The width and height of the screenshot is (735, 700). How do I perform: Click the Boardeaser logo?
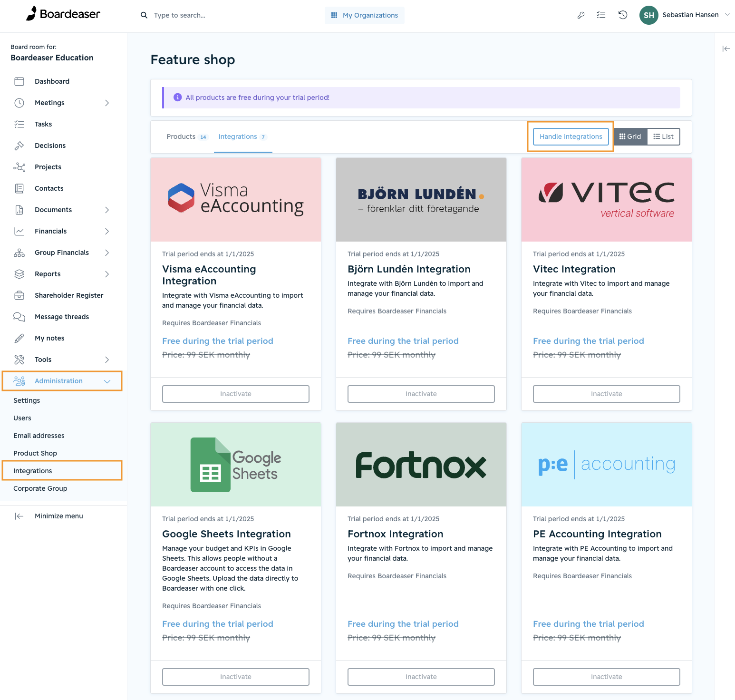point(63,14)
